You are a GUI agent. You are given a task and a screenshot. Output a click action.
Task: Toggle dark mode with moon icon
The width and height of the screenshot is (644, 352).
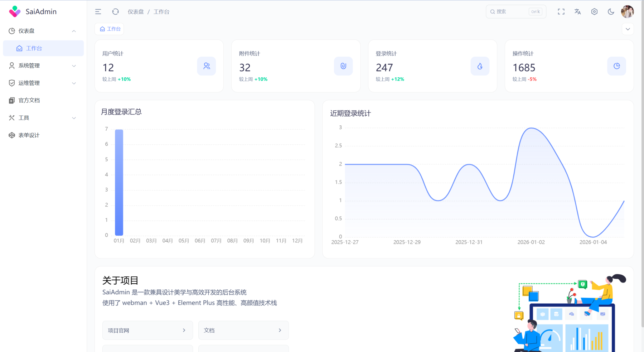point(611,12)
